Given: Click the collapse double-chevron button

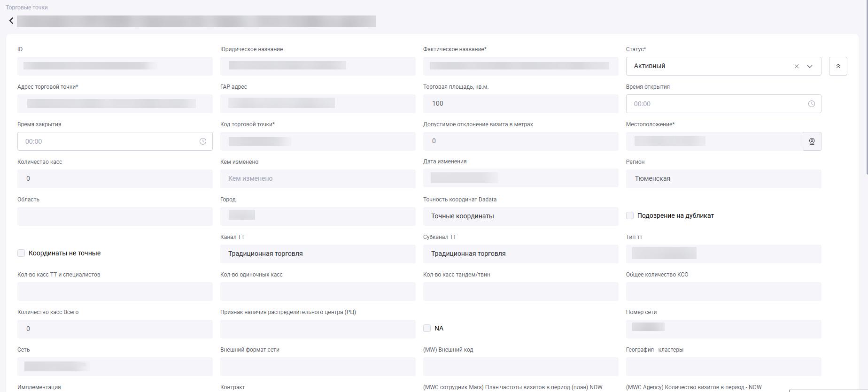Looking at the screenshot, I should [838, 66].
